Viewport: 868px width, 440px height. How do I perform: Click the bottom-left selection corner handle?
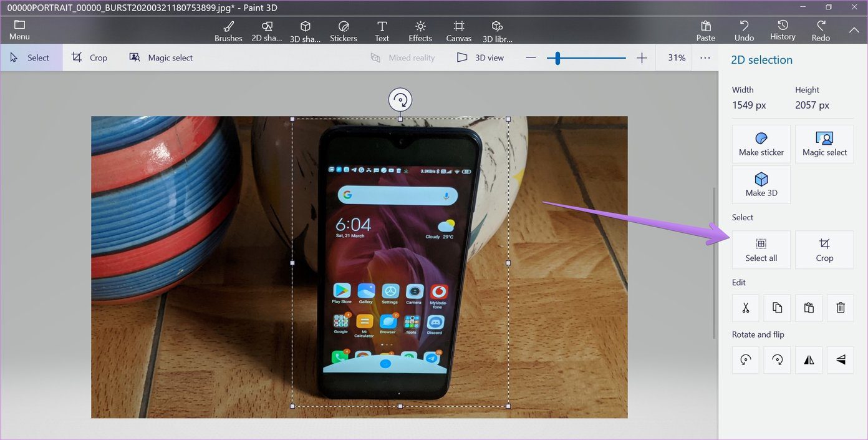(292, 406)
